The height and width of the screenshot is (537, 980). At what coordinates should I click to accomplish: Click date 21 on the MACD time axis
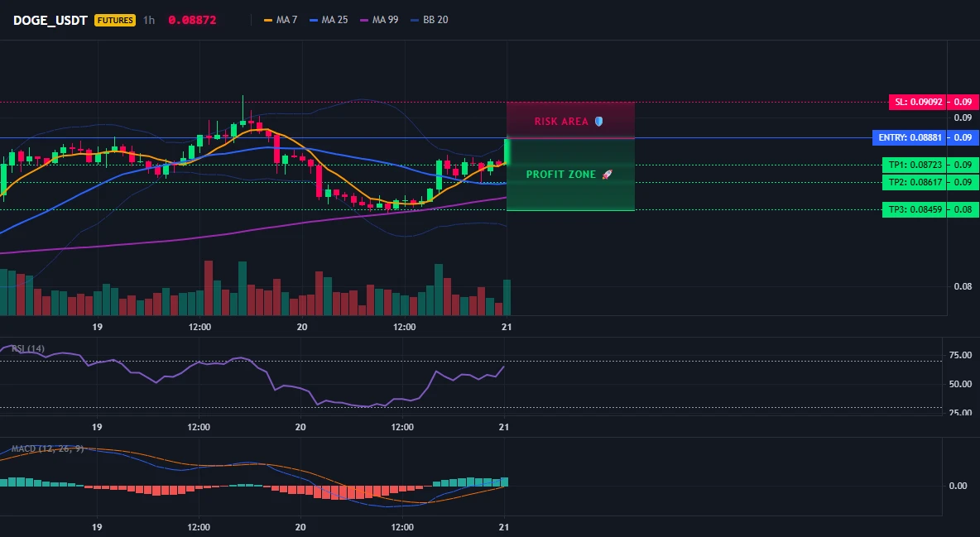[x=504, y=527]
